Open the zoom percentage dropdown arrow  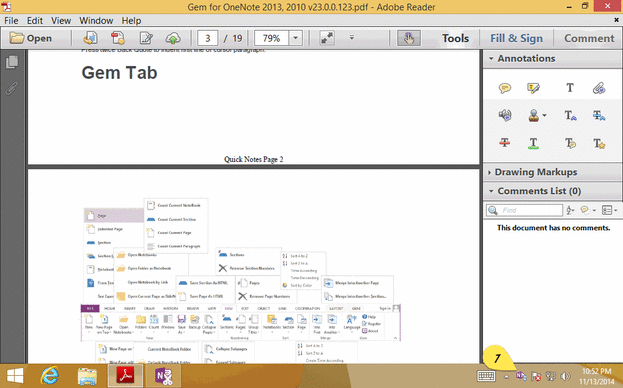tap(295, 38)
